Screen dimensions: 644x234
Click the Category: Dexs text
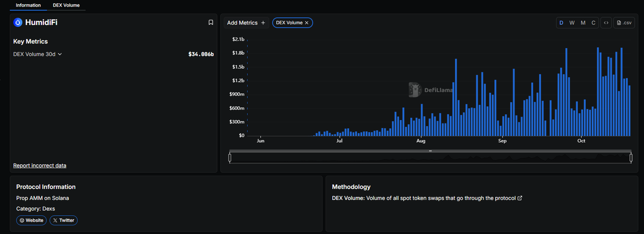tap(36, 208)
